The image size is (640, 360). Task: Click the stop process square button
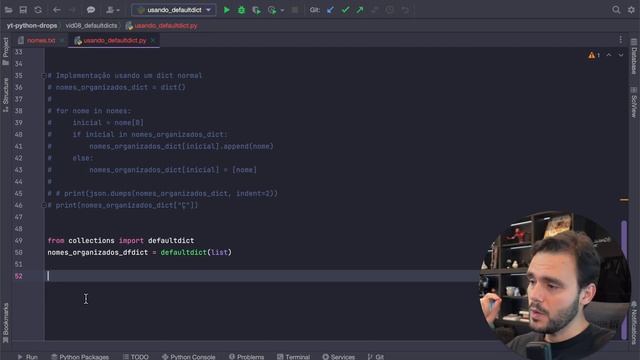[x=295, y=10]
